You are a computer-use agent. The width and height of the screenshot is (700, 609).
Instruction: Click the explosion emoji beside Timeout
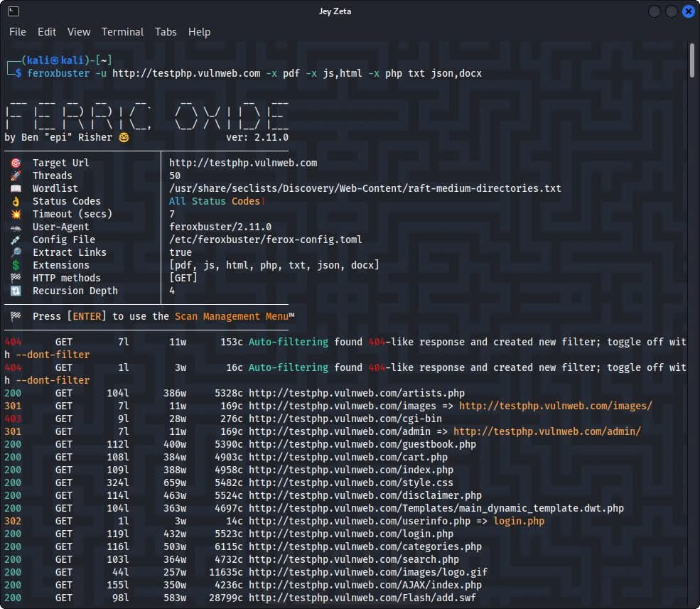tap(16, 214)
